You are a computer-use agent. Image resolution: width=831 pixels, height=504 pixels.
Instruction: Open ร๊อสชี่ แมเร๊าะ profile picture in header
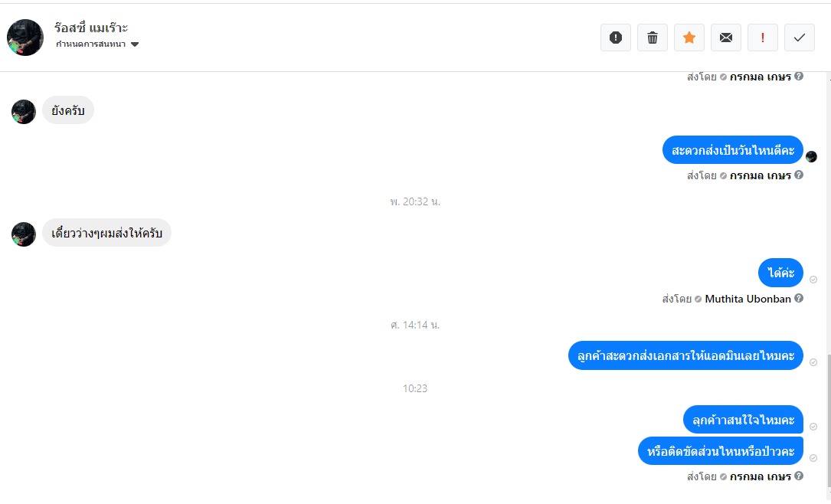pos(25,38)
